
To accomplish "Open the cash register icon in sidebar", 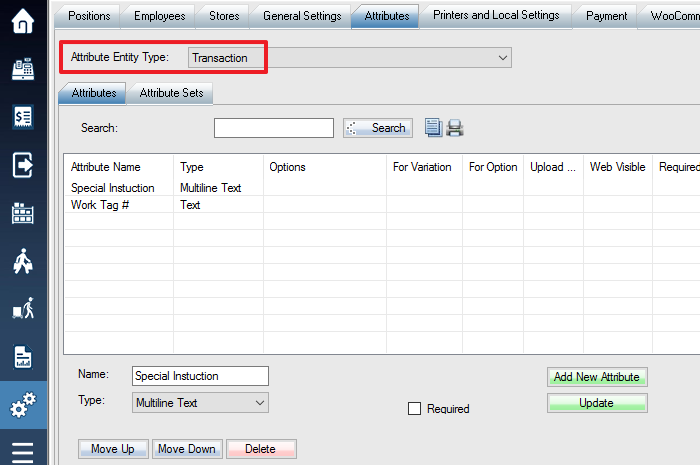I will [x=23, y=69].
